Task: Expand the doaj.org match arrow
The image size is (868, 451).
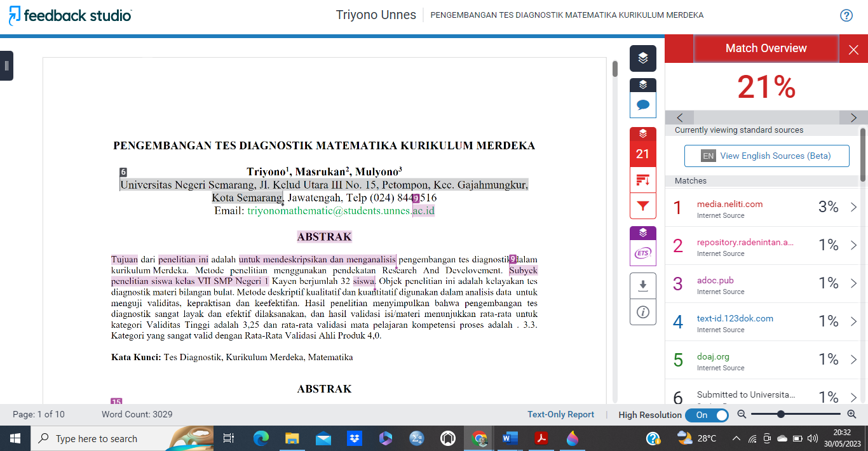Action: coord(853,360)
